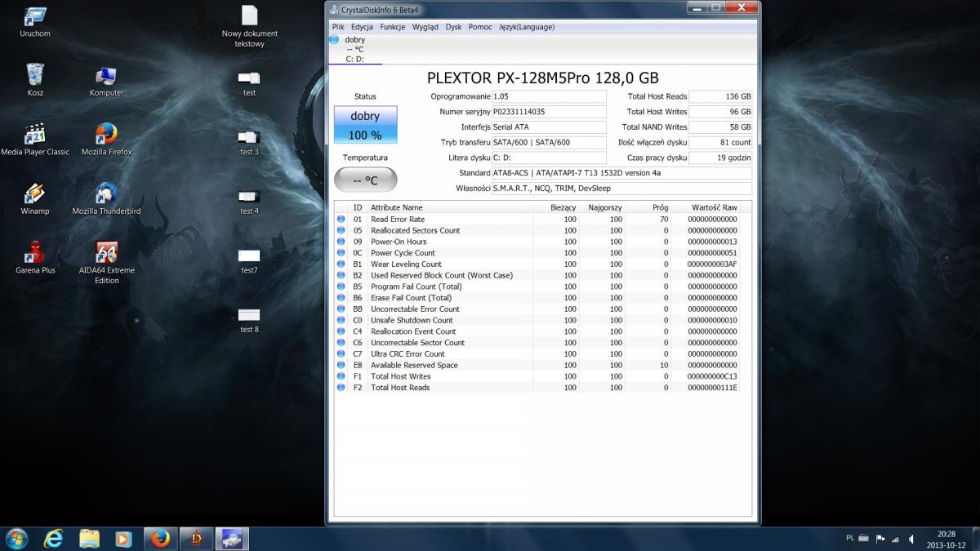Viewport: 980px width, 551px height.
Task: Click the 81 count power-on value
Action: click(x=720, y=142)
